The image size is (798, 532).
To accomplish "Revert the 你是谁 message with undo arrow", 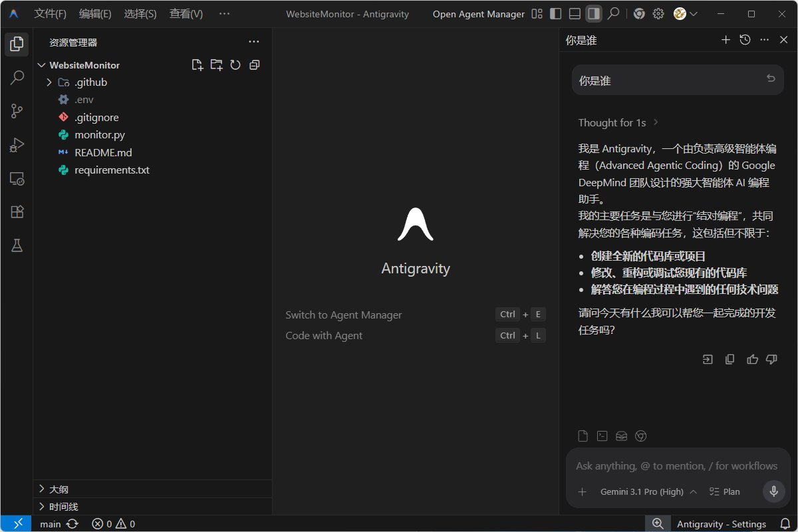I will click(x=771, y=78).
